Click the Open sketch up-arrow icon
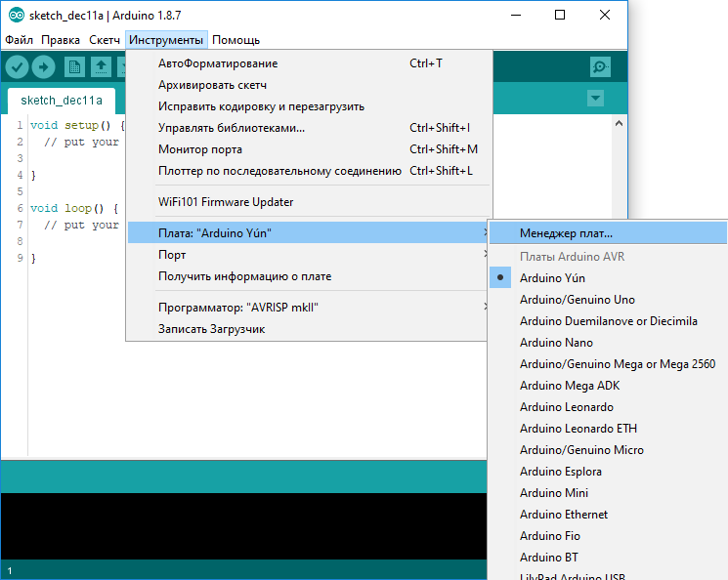 click(x=101, y=67)
